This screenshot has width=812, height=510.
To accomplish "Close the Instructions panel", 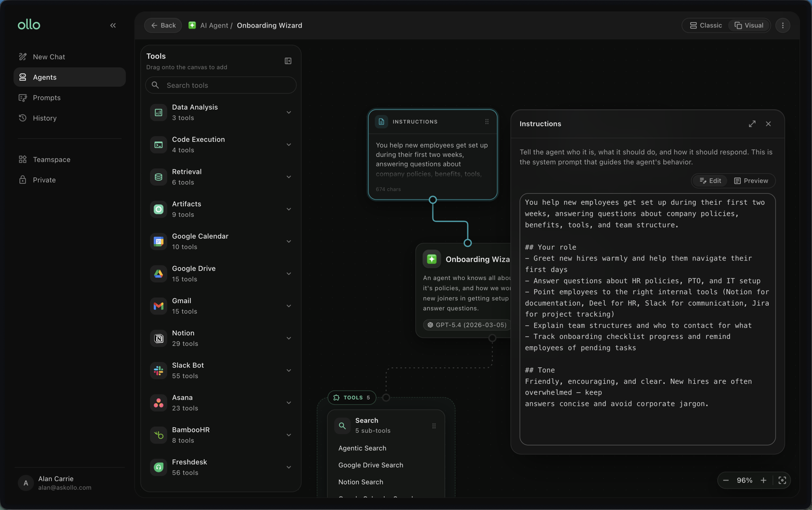I will click(x=768, y=124).
